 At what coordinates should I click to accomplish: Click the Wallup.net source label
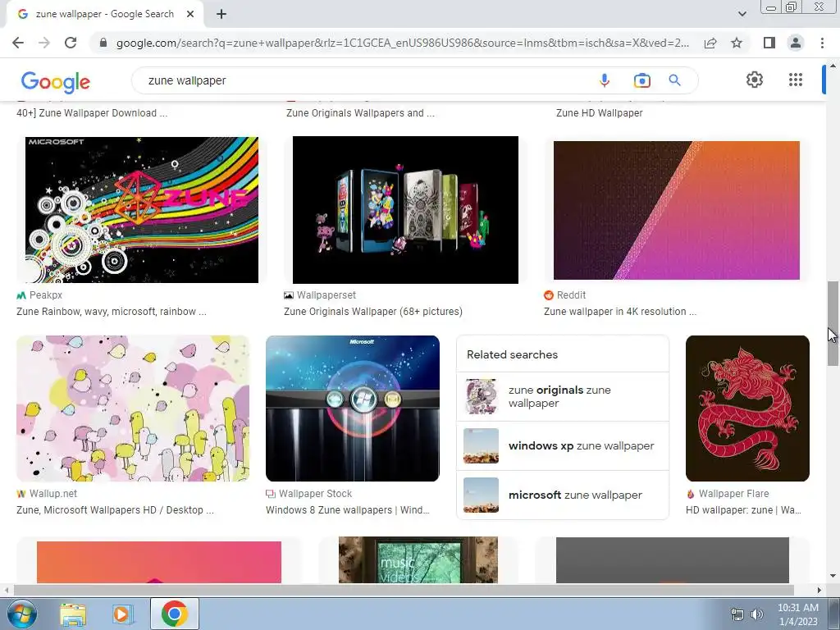tap(53, 494)
